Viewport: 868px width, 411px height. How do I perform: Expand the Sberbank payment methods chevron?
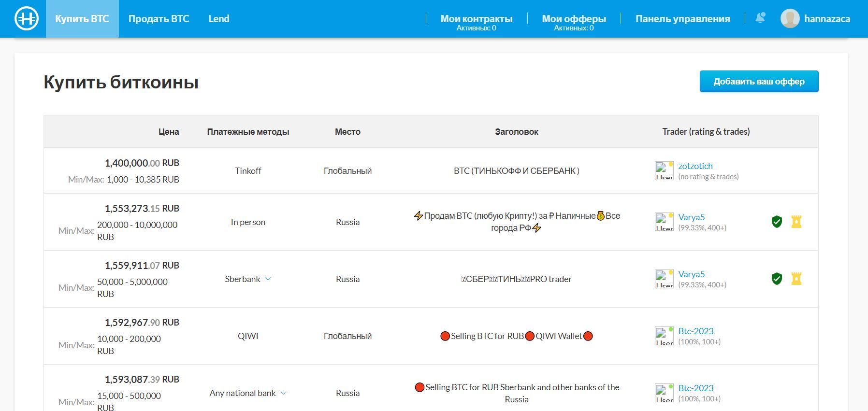coord(268,279)
